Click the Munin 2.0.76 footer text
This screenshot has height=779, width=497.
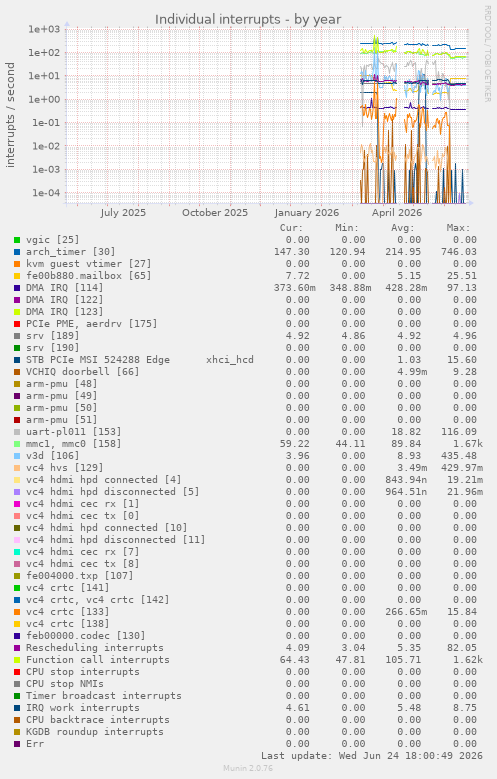point(248,768)
